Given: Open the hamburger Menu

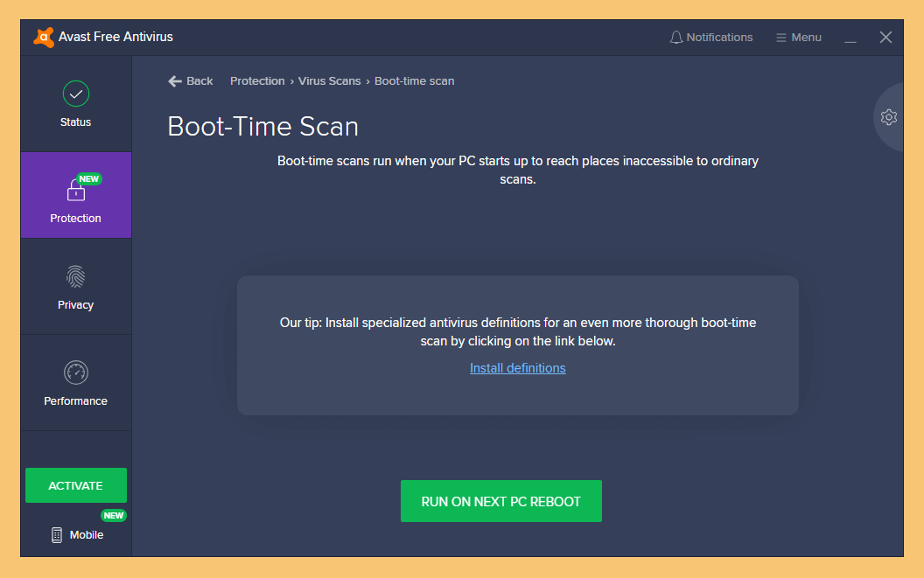Looking at the screenshot, I should 799,37.
